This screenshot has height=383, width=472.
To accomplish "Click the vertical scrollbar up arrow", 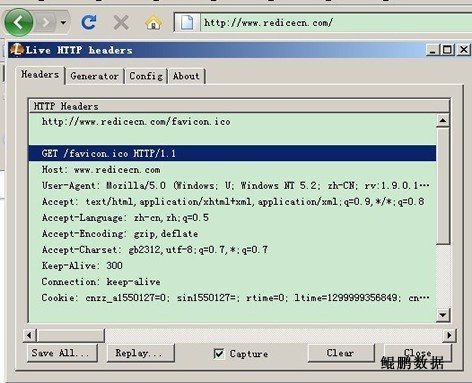I will [x=443, y=120].
